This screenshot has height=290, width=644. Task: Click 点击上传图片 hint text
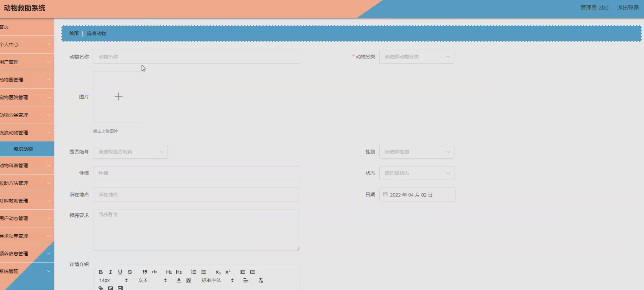tap(105, 131)
